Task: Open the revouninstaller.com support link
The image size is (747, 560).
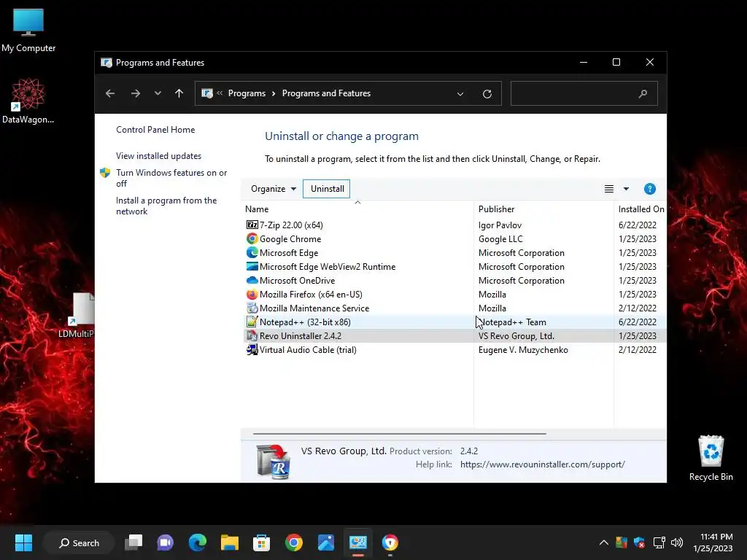Action: click(x=543, y=464)
